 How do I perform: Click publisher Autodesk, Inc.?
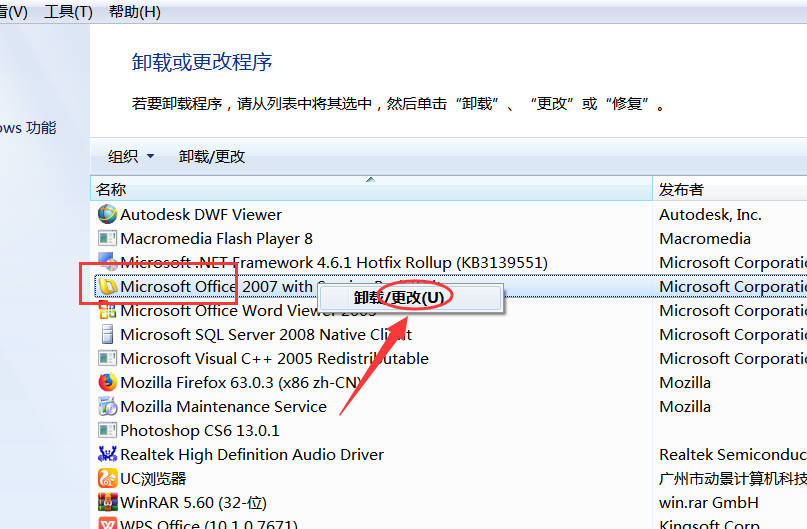(710, 214)
